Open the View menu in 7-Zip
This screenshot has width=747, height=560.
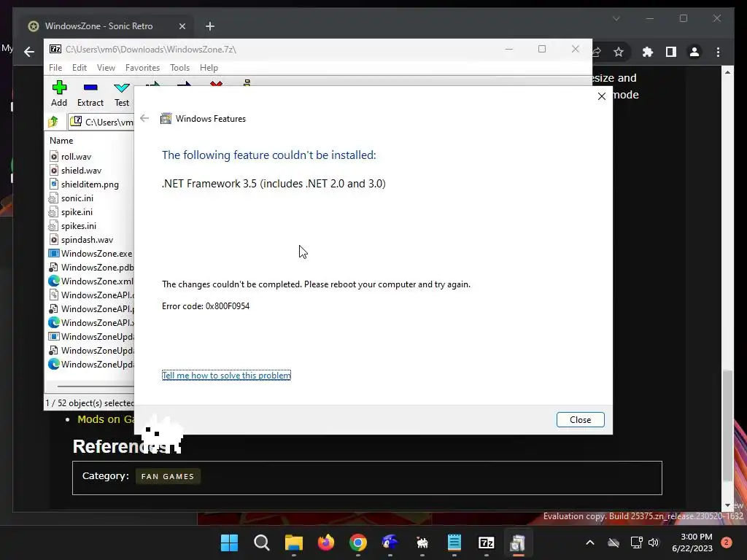pyautogui.click(x=106, y=68)
